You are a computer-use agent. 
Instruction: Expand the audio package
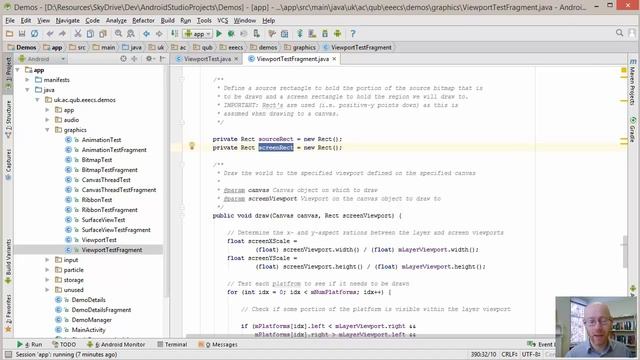(x=47, y=120)
